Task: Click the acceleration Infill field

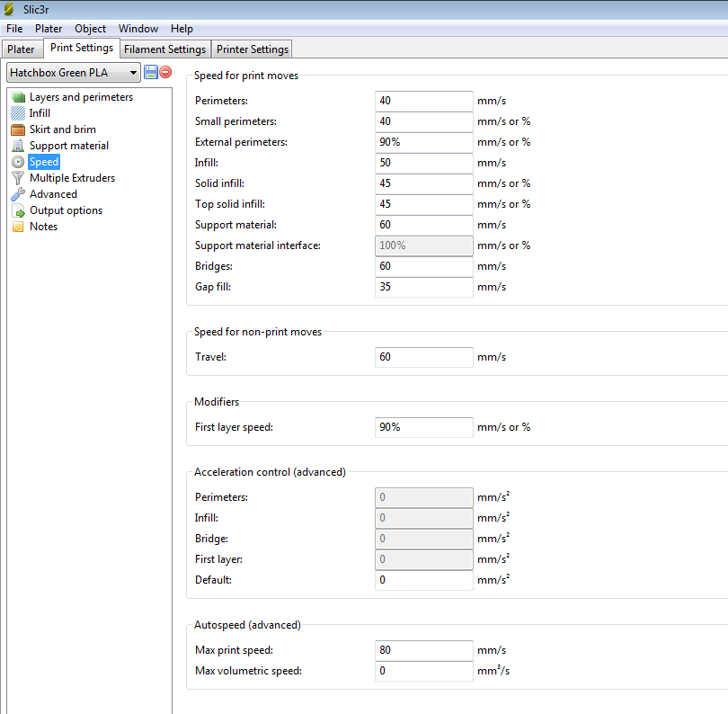Action: (x=424, y=518)
